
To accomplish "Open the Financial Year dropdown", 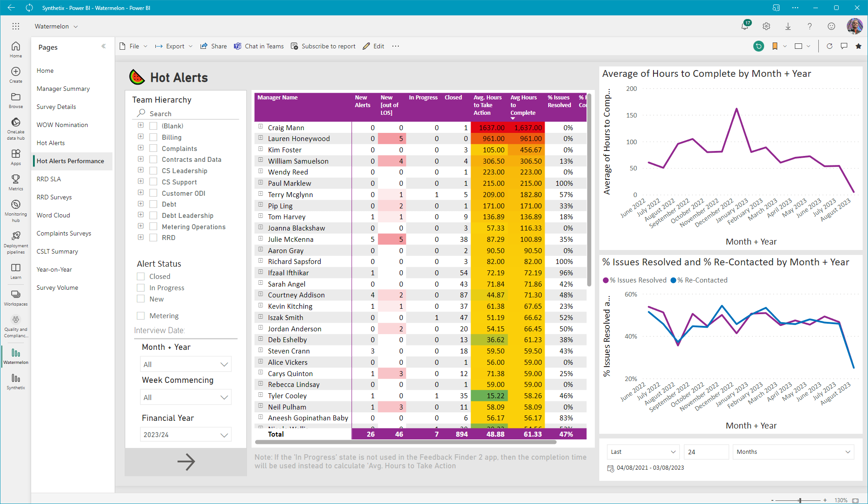I will 186,434.
